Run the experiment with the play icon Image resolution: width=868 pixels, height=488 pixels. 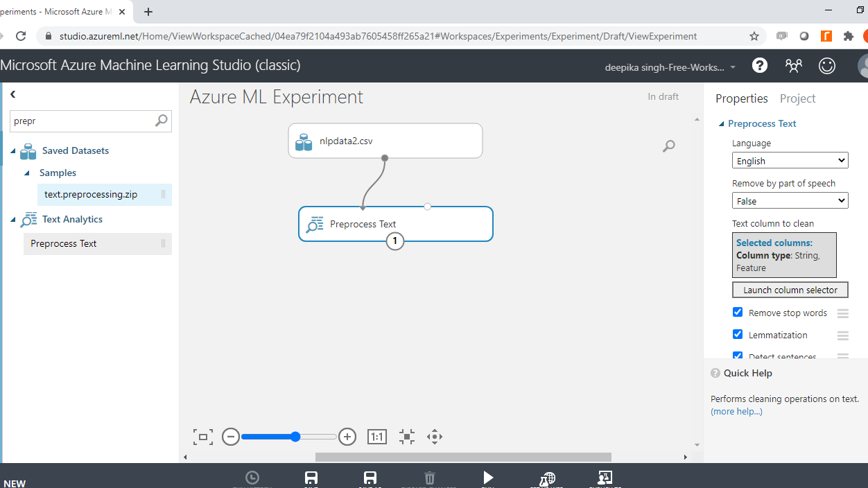pyautogui.click(x=488, y=478)
